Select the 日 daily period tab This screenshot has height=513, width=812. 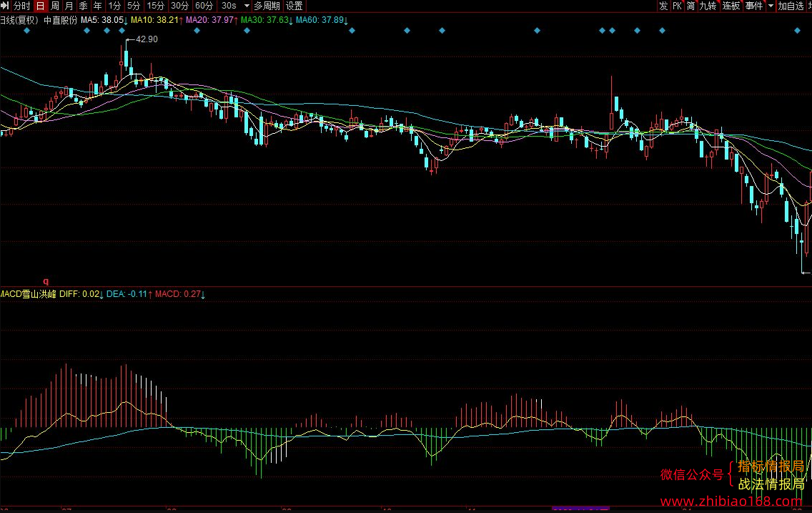click(x=41, y=6)
